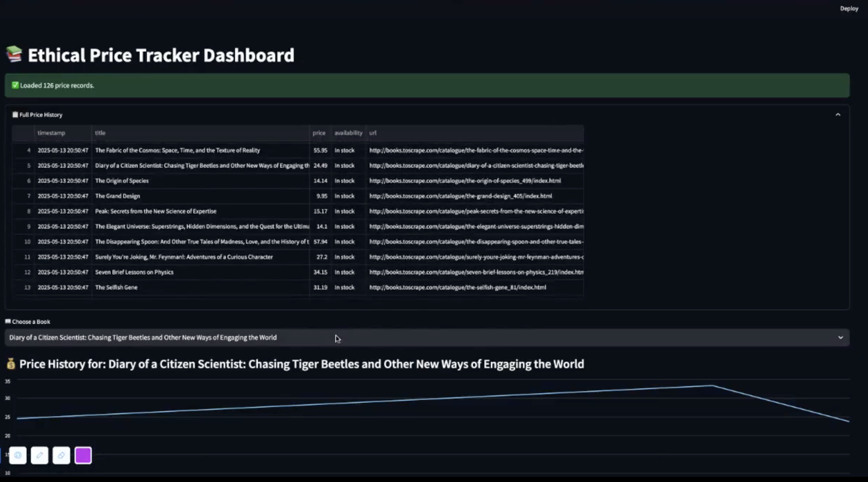Viewport: 868px width, 482px height.
Task: Select the title cell Surely You're Joking, Mr. Feynman
Action: point(201,257)
